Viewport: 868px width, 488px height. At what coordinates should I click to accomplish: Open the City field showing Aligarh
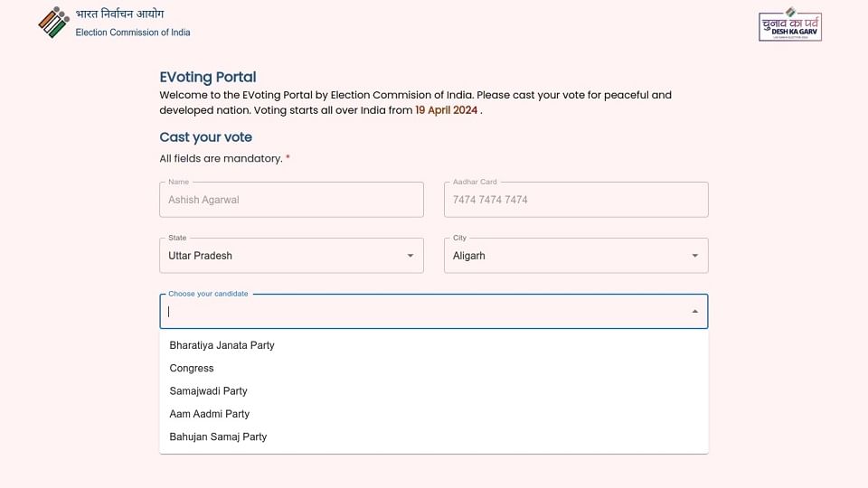tap(565, 256)
